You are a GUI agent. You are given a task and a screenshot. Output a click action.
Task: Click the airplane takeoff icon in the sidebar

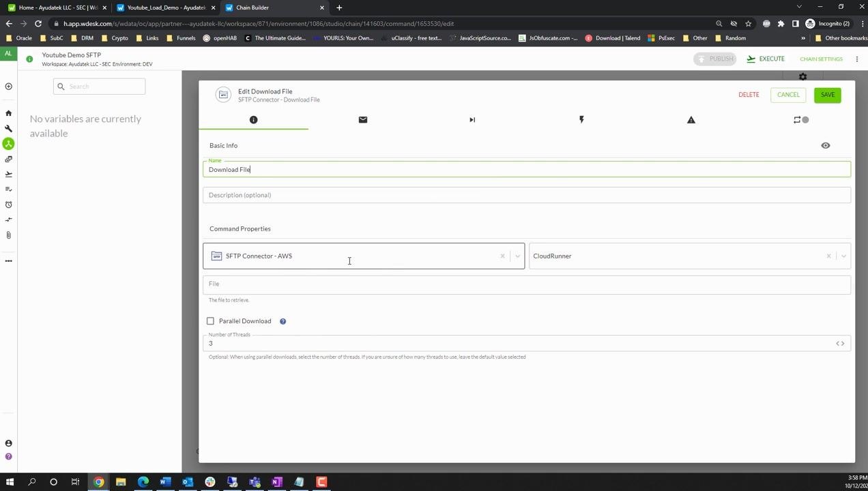[x=8, y=174]
